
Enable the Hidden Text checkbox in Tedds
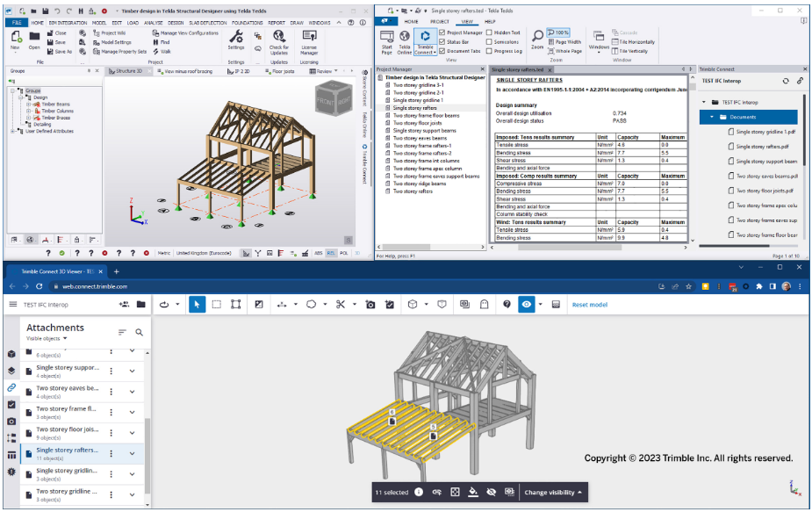(x=489, y=33)
